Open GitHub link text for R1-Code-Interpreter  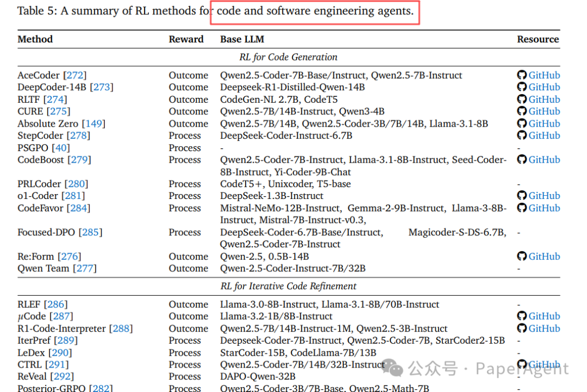point(544,329)
